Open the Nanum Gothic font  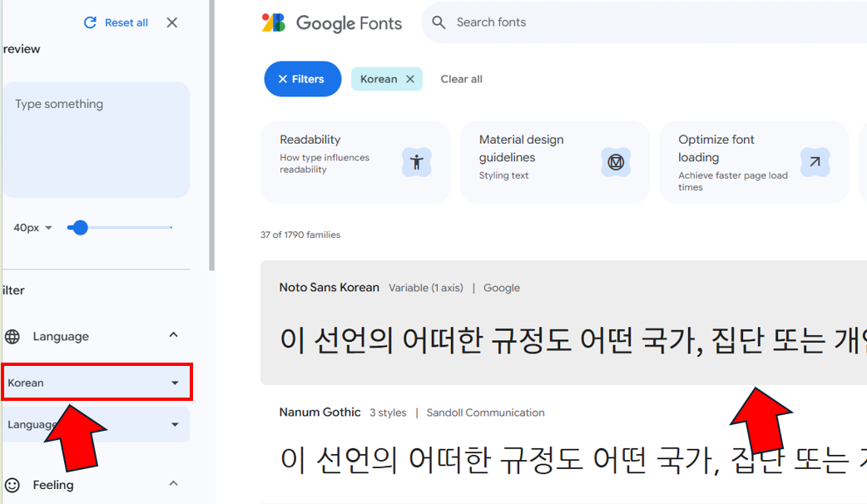coord(320,413)
